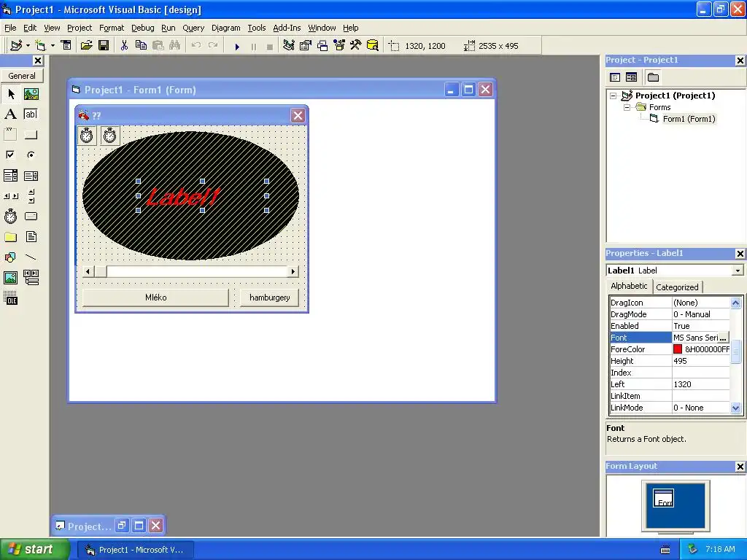The image size is (747, 560).
Task: Open the Add Project dropdown arrow
Action: [x=28, y=46]
